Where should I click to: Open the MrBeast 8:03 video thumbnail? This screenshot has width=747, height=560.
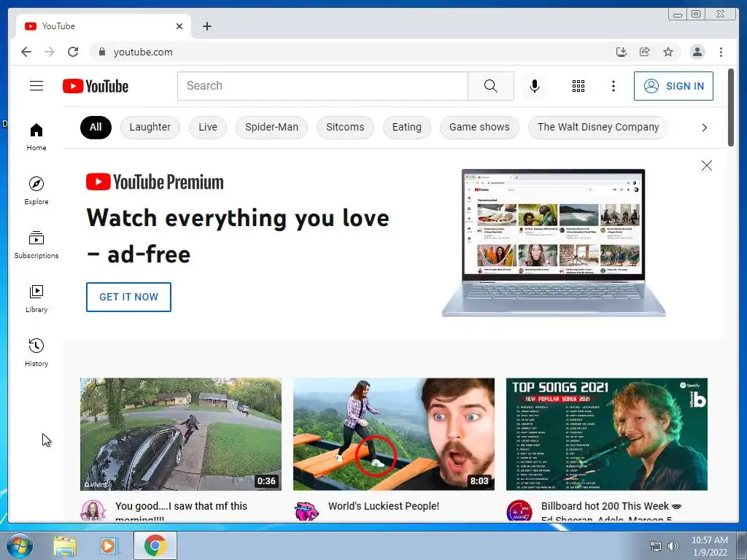pyautogui.click(x=393, y=434)
